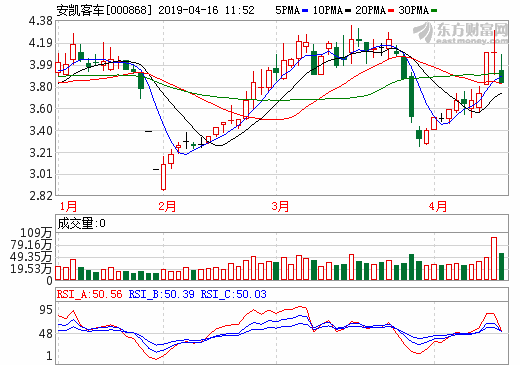
Task: Click the 4.38 price axis label
Action: pyautogui.click(x=41, y=21)
